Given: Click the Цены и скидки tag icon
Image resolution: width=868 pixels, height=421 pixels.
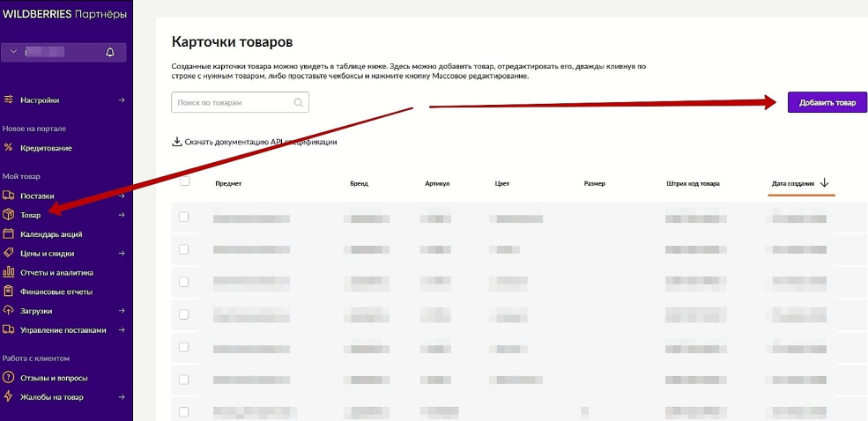Looking at the screenshot, I should tap(9, 254).
